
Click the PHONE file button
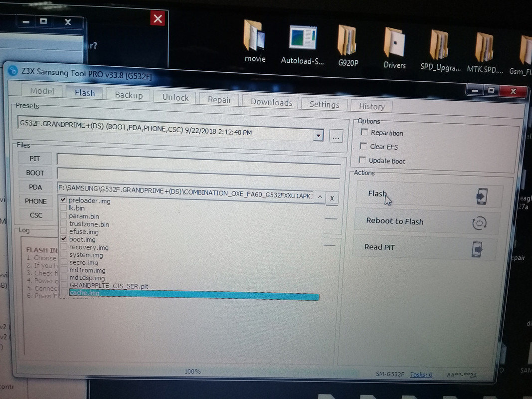35,201
